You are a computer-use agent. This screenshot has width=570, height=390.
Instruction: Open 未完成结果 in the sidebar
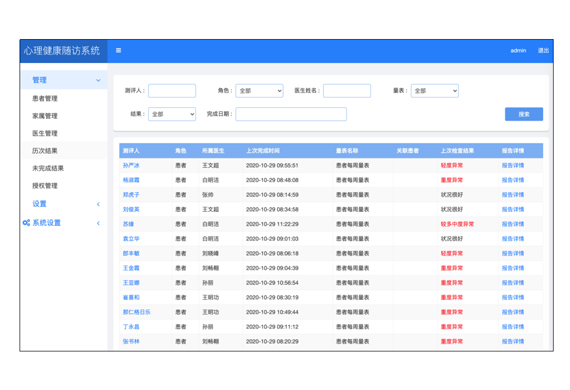[48, 168]
